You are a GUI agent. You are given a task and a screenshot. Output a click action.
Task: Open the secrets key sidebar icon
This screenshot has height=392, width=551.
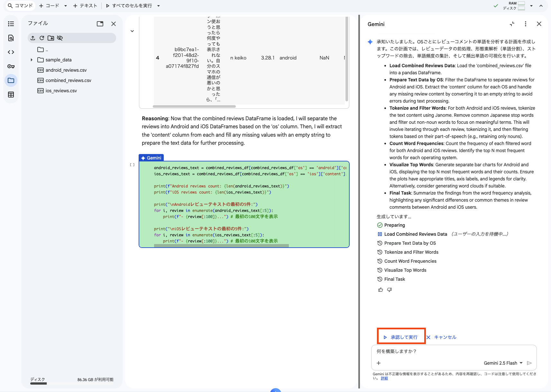coord(11,66)
